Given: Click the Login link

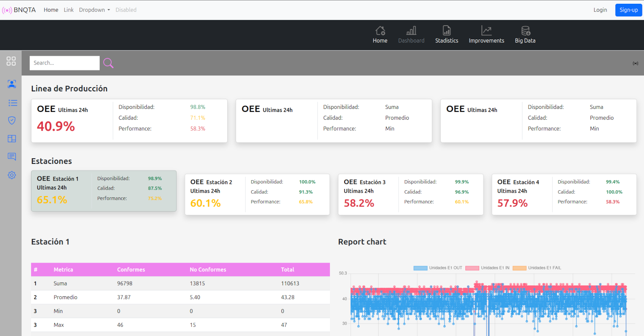Looking at the screenshot, I should click(600, 10).
